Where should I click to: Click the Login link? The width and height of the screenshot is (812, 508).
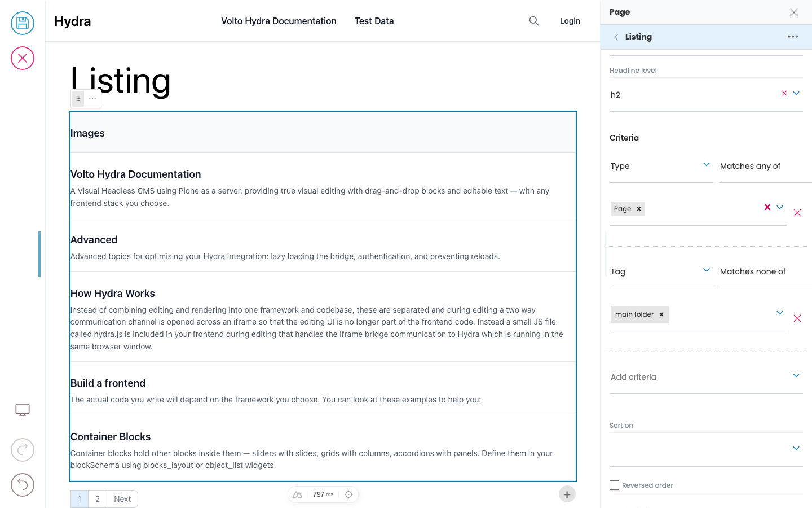570,21
